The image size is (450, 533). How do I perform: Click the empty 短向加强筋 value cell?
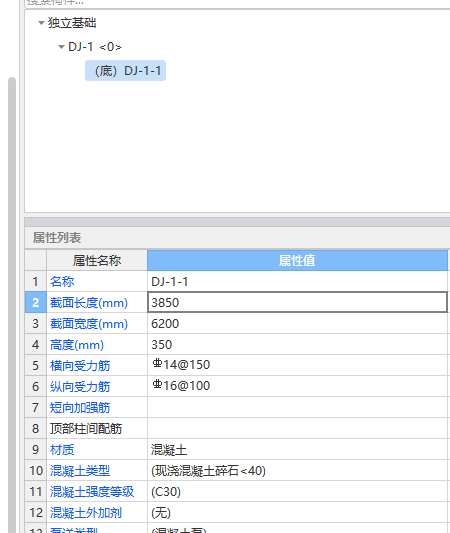click(297, 408)
